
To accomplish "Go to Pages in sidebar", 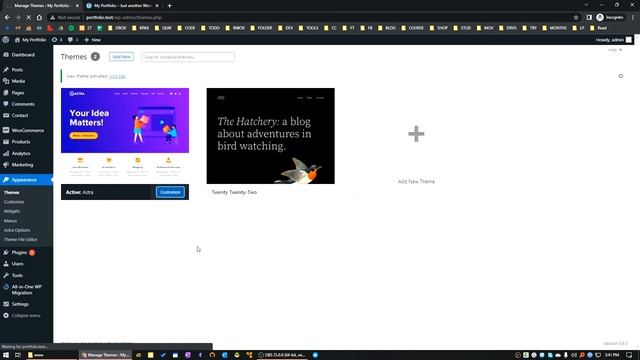I will [x=18, y=93].
